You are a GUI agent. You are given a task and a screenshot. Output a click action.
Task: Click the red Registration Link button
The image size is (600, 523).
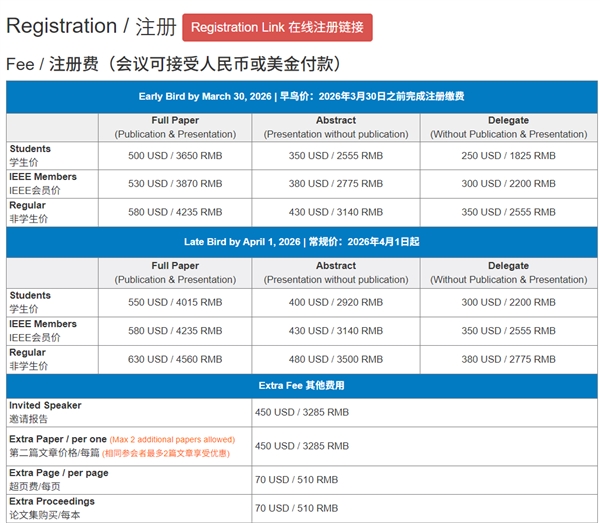click(x=277, y=27)
